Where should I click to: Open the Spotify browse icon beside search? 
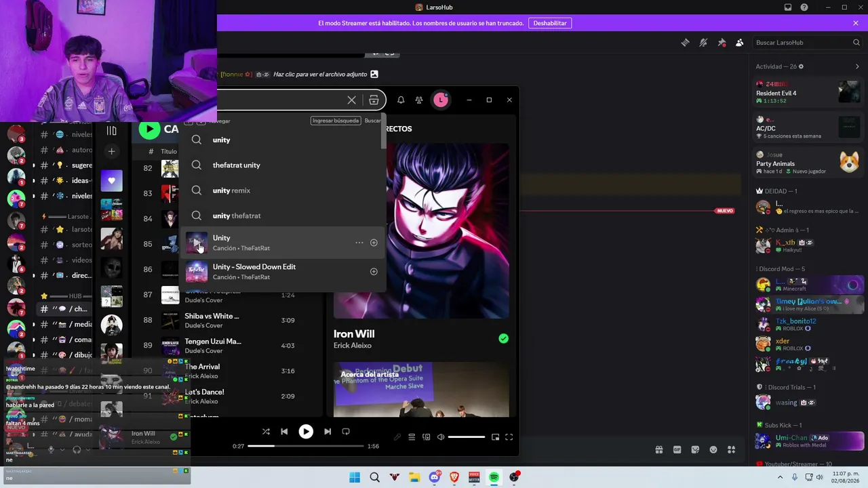coord(374,100)
